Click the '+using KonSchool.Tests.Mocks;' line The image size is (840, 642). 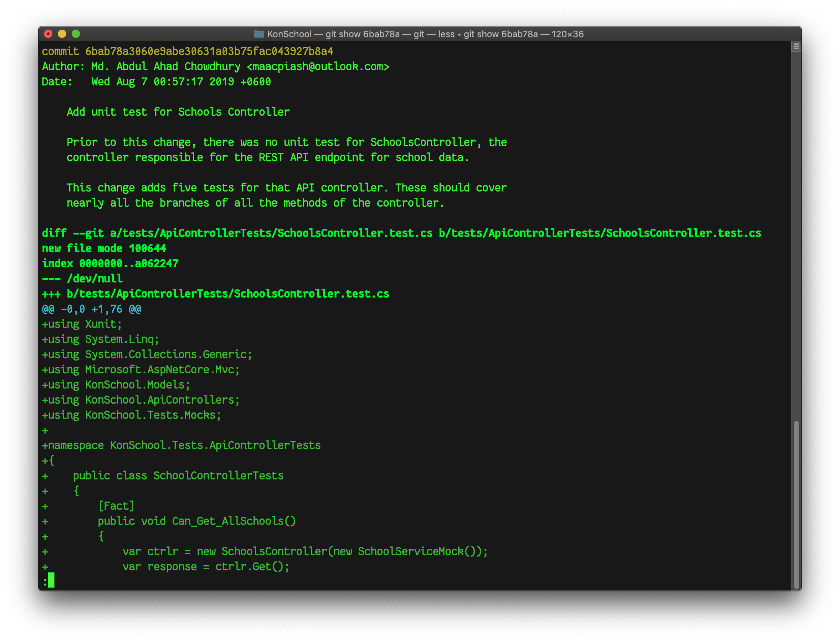coord(132,415)
